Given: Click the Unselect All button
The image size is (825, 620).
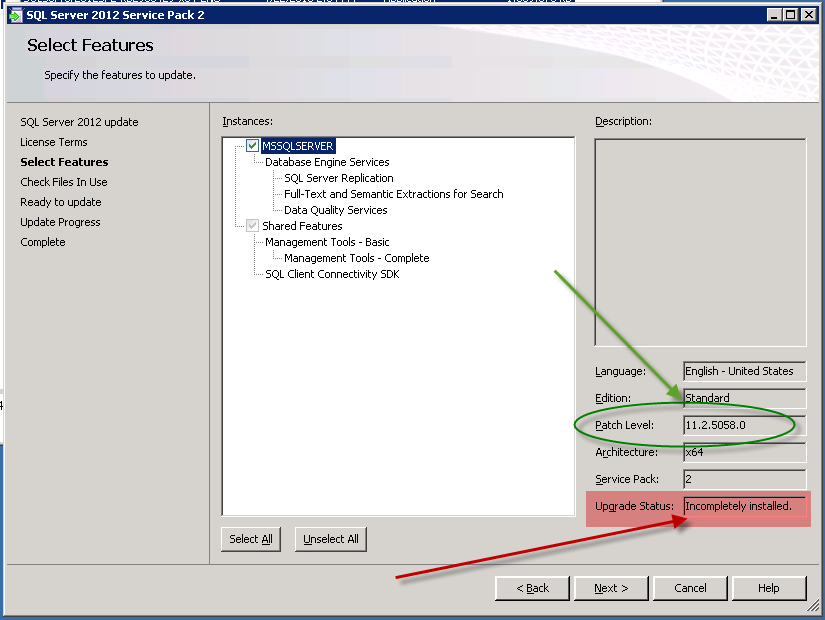Looking at the screenshot, I should (331, 539).
